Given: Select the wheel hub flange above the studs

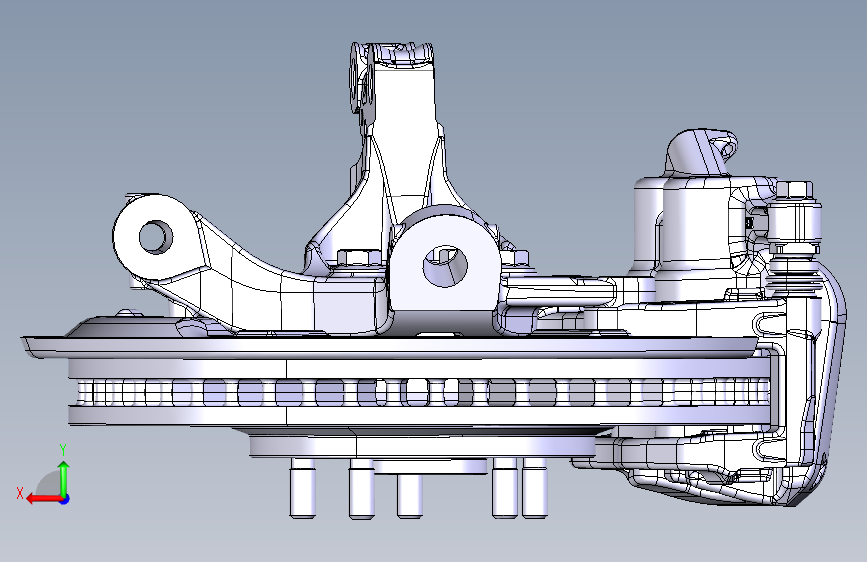Looking at the screenshot, I should pos(422,446).
